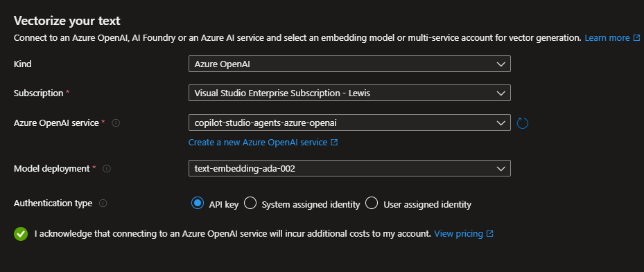The width and height of the screenshot is (644, 272).
Task: Choose System assigned identity option
Action: (250, 203)
